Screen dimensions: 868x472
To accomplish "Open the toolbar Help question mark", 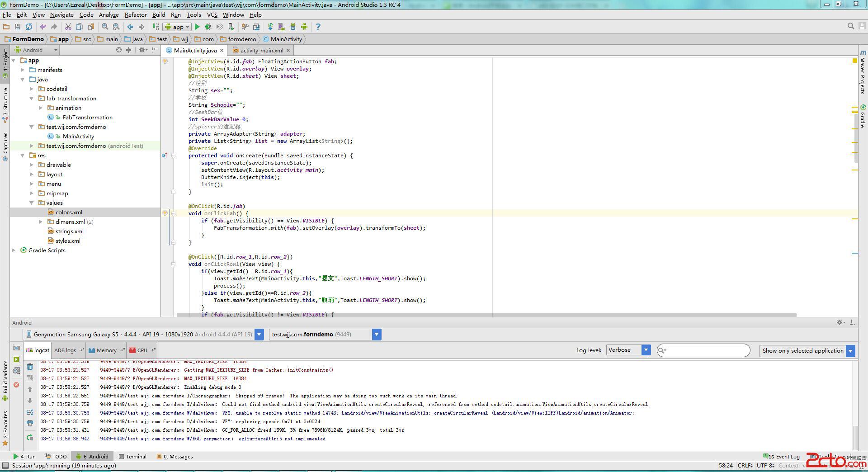I will pyautogui.click(x=318, y=27).
